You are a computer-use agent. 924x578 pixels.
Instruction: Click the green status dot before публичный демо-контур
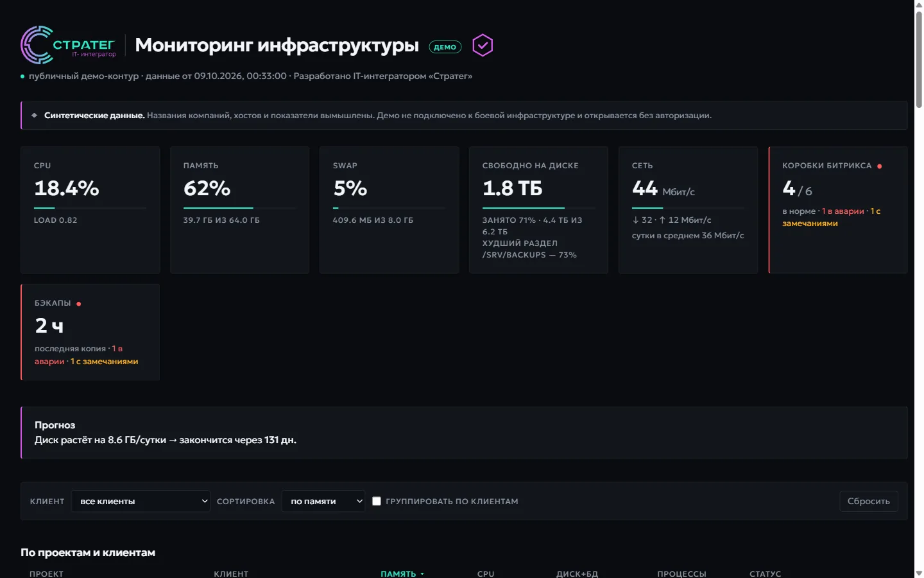click(22, 76)
